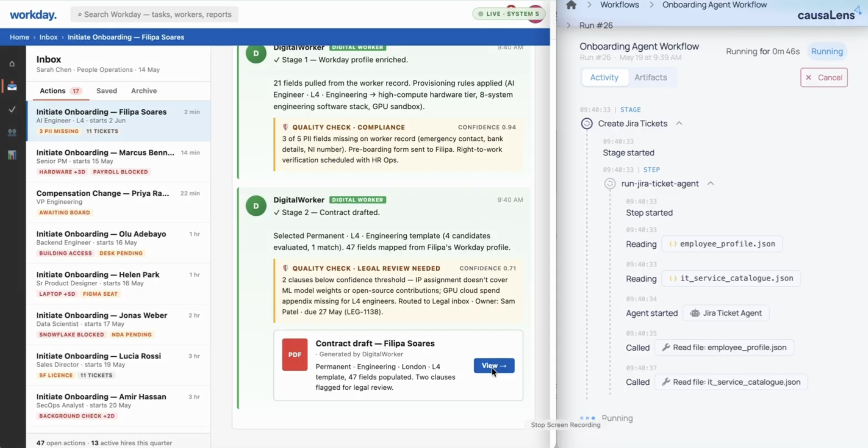Viewport: 868px width, 448px height.
Task: Click the Search Workday input field
Action: coord(154,14)
